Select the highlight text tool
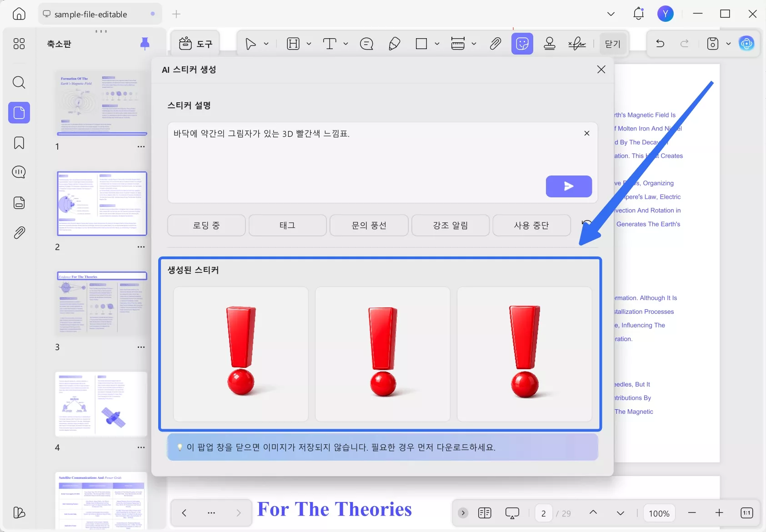The height and width of the screenshot is (532, 766). coord(293,44)
